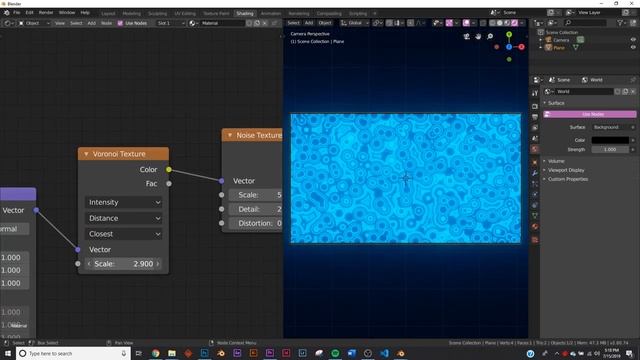Click the Plane mesh data icon in outliner
640x360 pixels.
(x=576, y=47)
